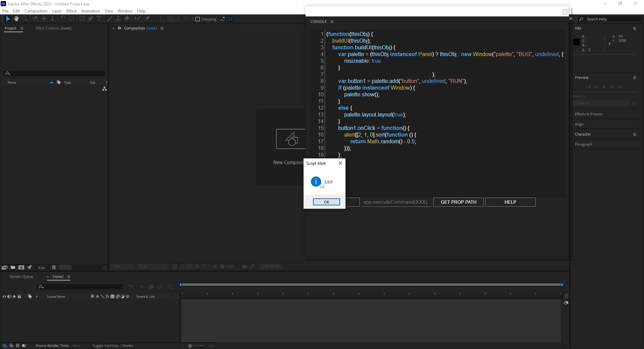Select the Brush tool
This screenshot has width=644, height=349.
coord(110,19)
